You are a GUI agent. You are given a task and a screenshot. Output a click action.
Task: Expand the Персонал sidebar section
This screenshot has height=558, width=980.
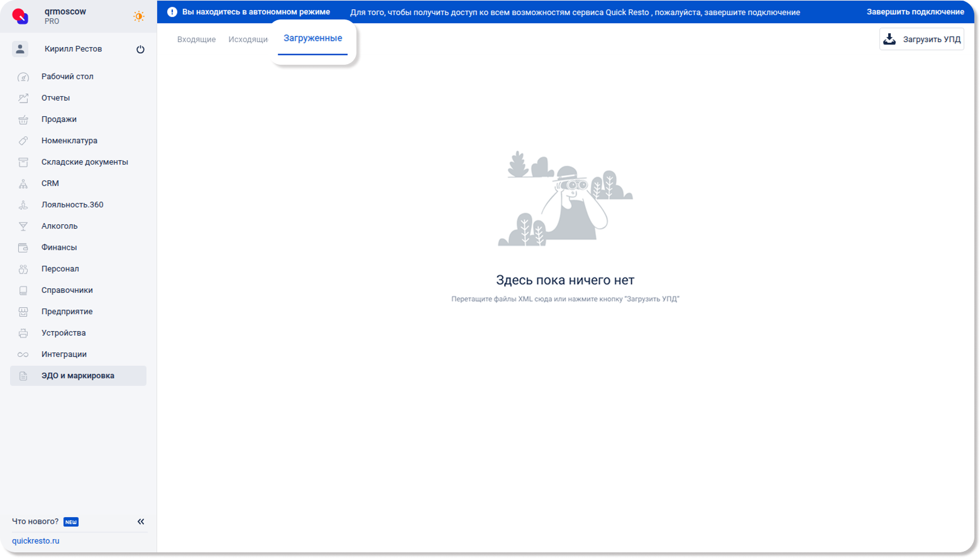click(x=60, y=269)
